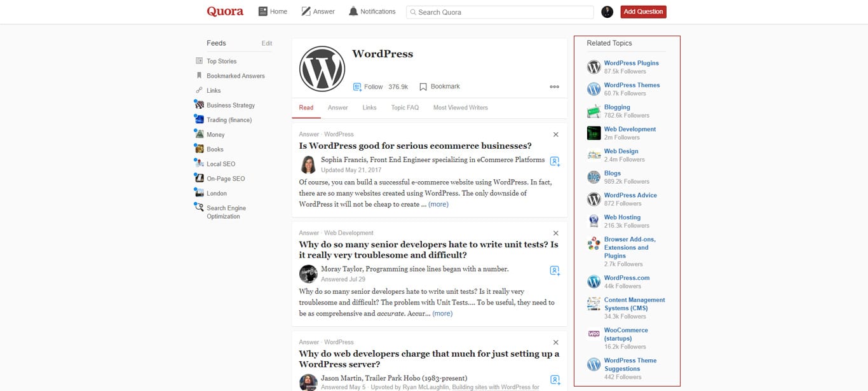This screenshot has width=868, height=391.
Task: Open the Most Viewed Writers tab
Action: (461, 107)
